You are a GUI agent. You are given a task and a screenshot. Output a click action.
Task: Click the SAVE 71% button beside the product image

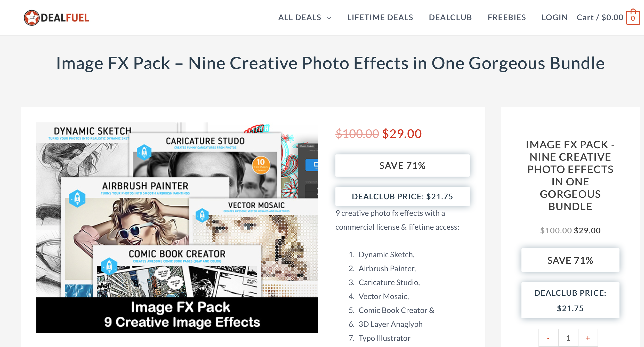tap(402, 166)
